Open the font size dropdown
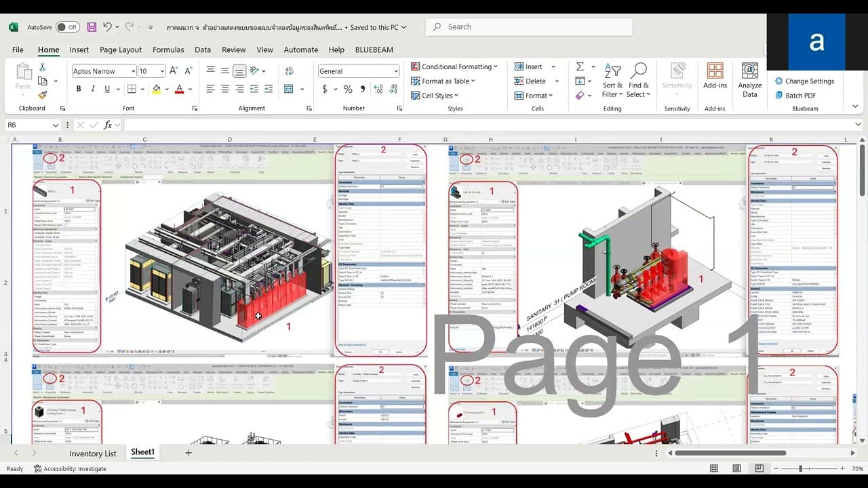The height and width of the screenshot is (488, 868). 162,71
